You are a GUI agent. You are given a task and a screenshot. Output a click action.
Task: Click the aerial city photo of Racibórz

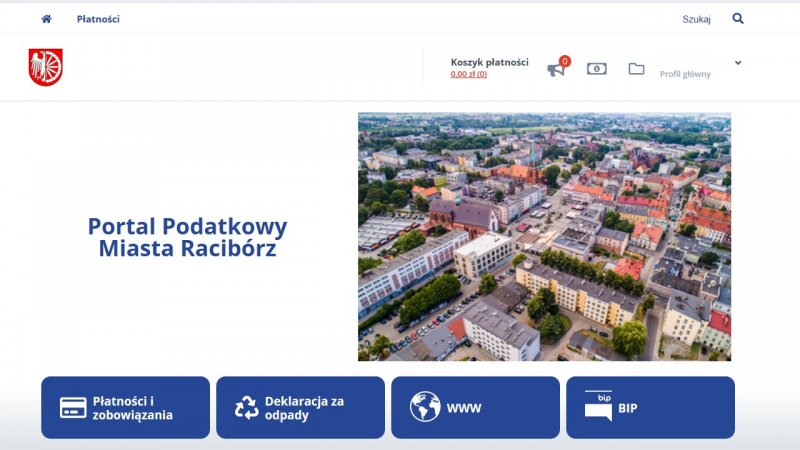coord(544,237)
